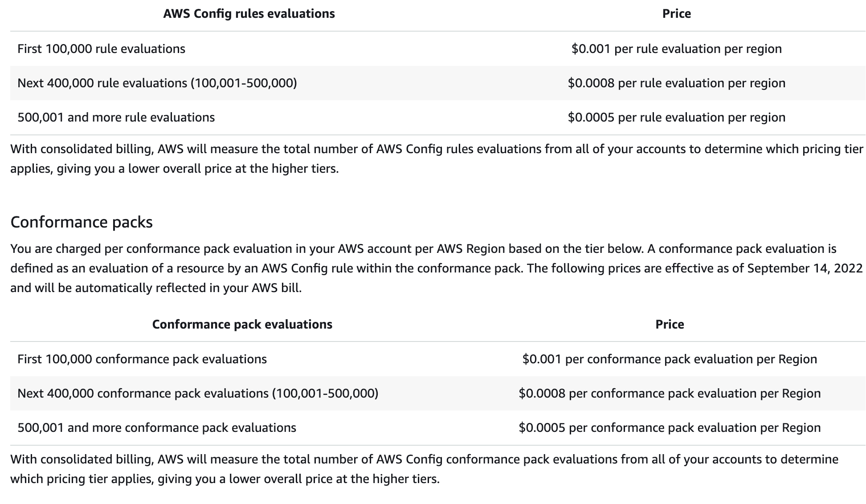866x504 pixels.
Task: Click the paragraph describing conformance pack charges
Action: [x=437, y=268]
